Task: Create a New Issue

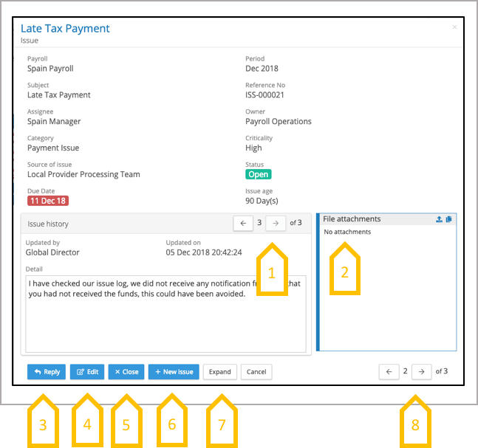Action: click(174, 372)
